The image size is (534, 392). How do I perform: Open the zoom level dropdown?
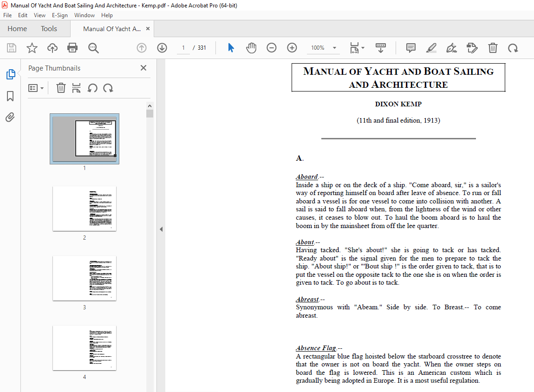pos(335,48)
